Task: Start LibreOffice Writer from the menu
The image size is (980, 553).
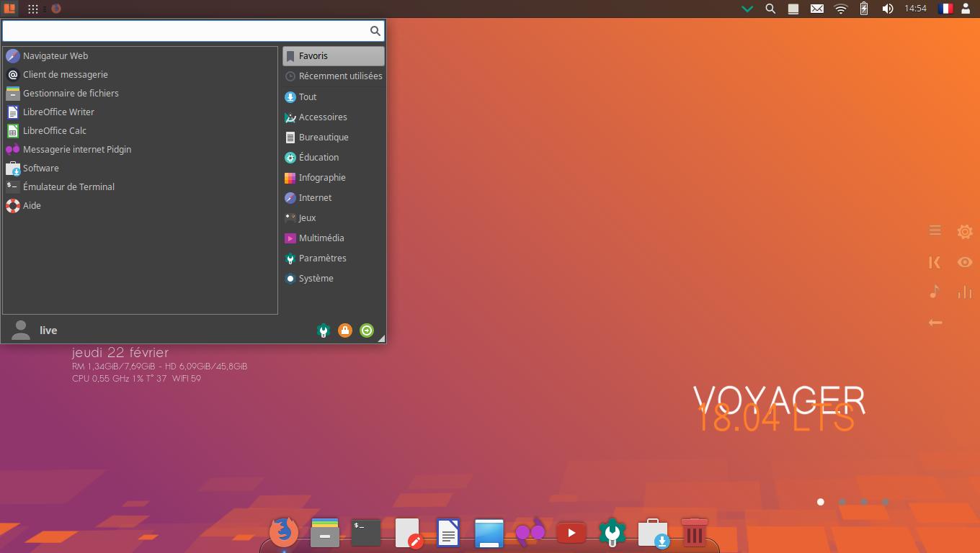Action: click(x=141, y=112)
